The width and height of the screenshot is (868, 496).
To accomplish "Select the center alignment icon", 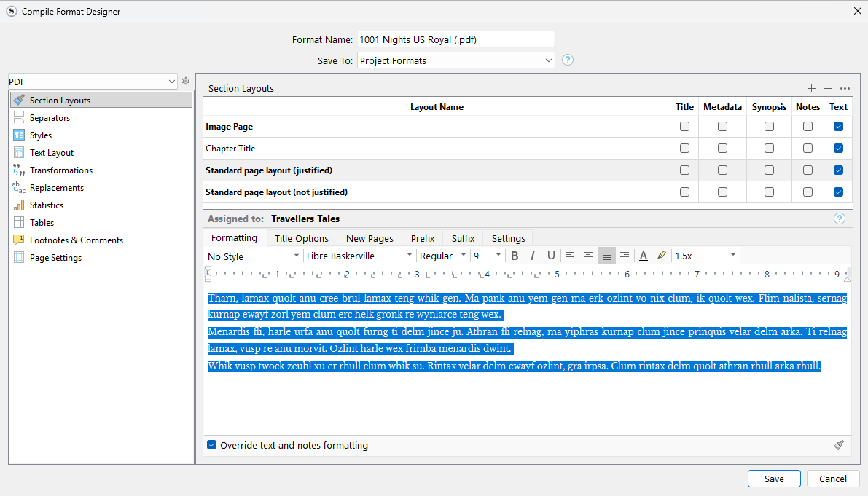I will 588,256.
